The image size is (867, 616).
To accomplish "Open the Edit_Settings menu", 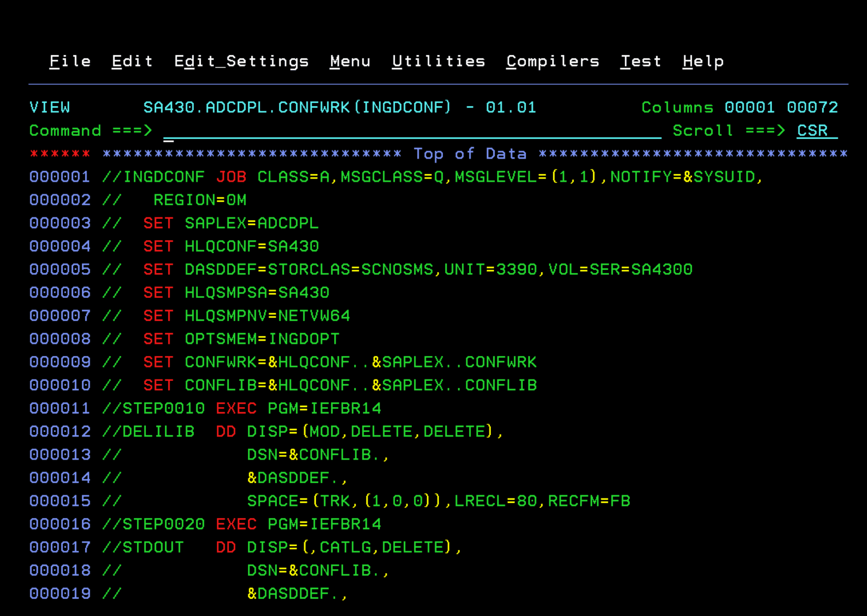I will coord(241,61).
